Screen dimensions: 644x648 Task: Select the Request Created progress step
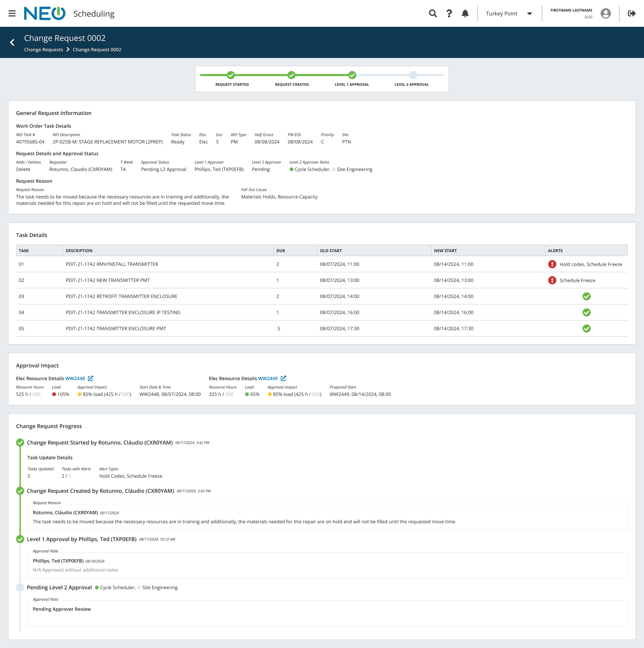click(x=291, y=75)
